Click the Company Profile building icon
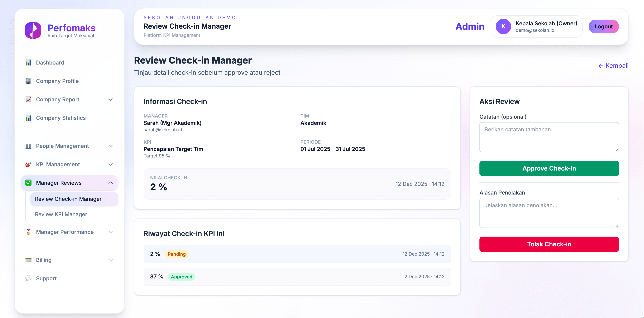 click(28, 81)
